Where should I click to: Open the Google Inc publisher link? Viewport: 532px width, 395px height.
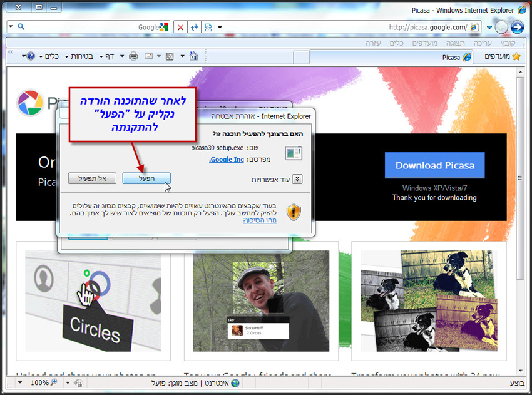coord(227,159)
